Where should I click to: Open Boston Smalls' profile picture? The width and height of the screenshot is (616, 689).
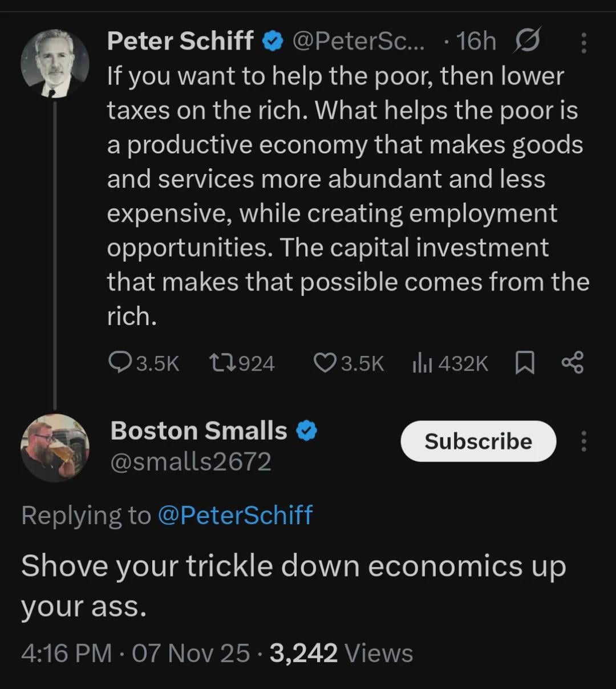tap(55, 448)
